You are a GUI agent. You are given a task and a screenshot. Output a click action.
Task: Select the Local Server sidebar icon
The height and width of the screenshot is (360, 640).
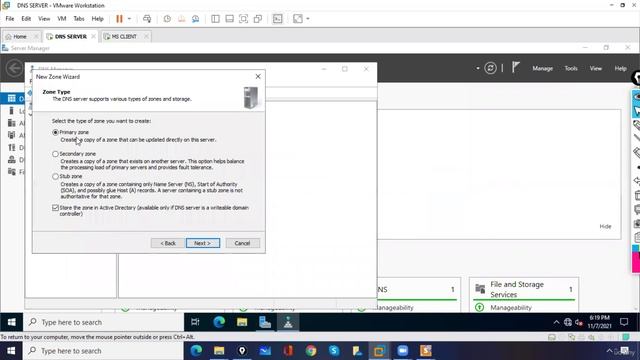[x=12, y=111]
